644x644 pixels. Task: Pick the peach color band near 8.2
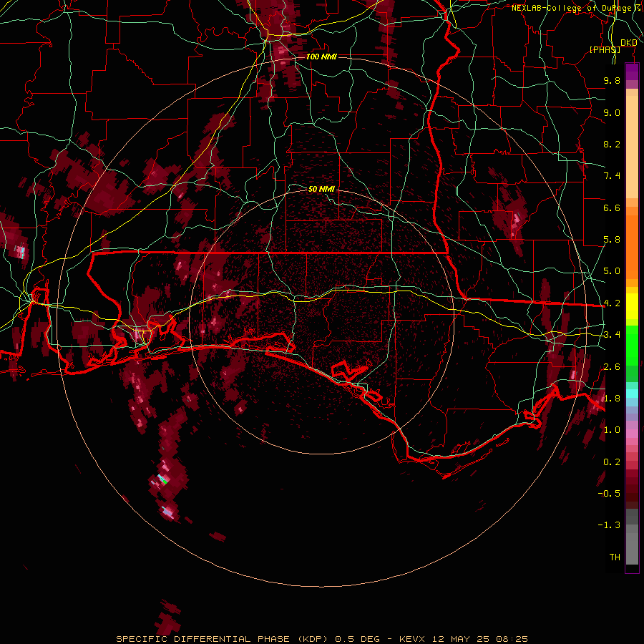click(632, 147)
